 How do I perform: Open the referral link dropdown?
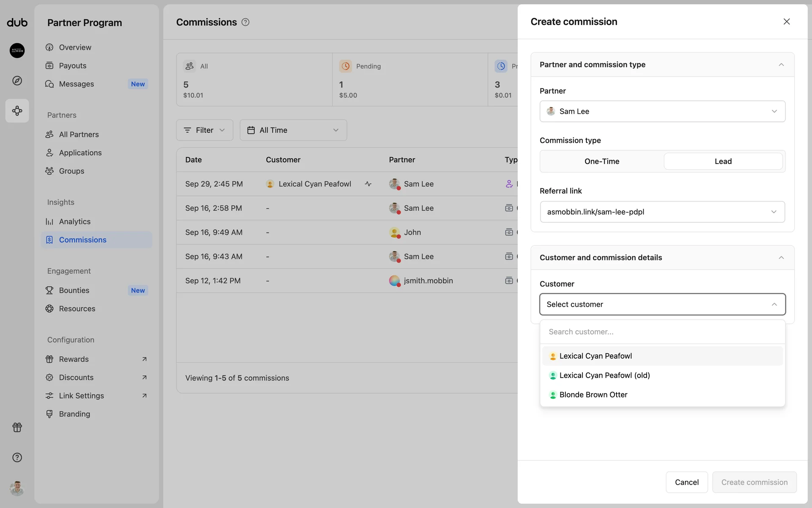point(662,212)
